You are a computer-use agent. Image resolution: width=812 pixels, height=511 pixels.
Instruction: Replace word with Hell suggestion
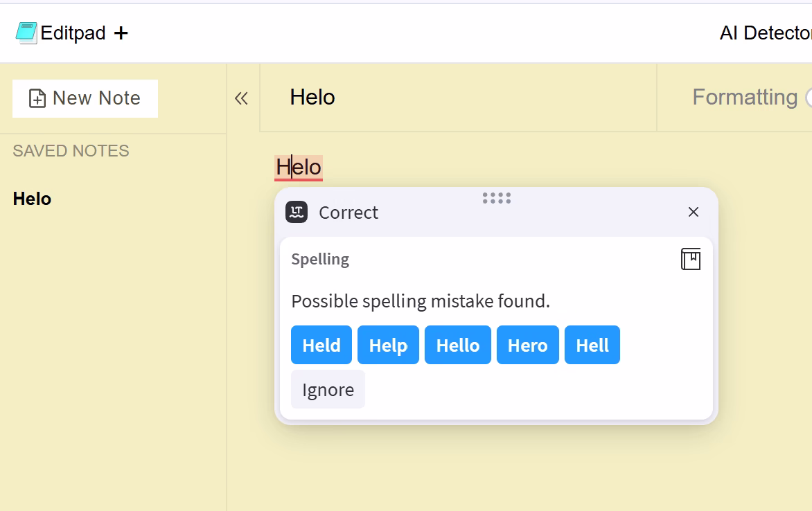pyautogui.click(x=592, y=345)
